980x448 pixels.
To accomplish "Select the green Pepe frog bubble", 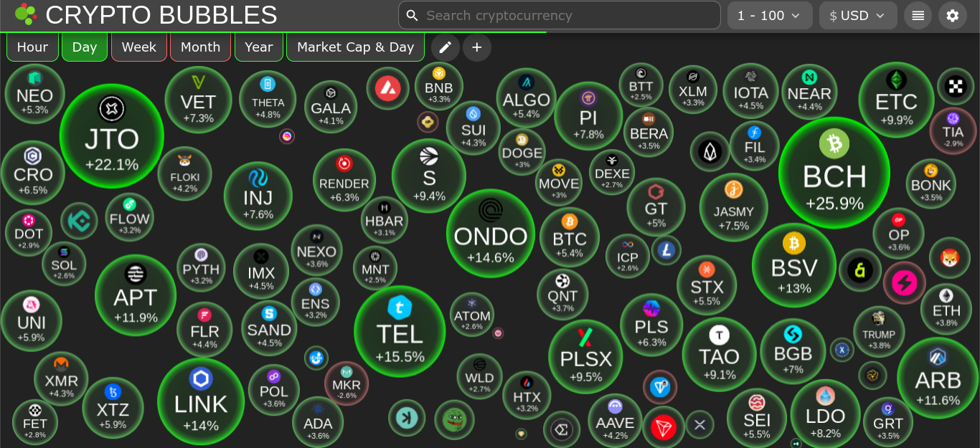I will point(454,420).
